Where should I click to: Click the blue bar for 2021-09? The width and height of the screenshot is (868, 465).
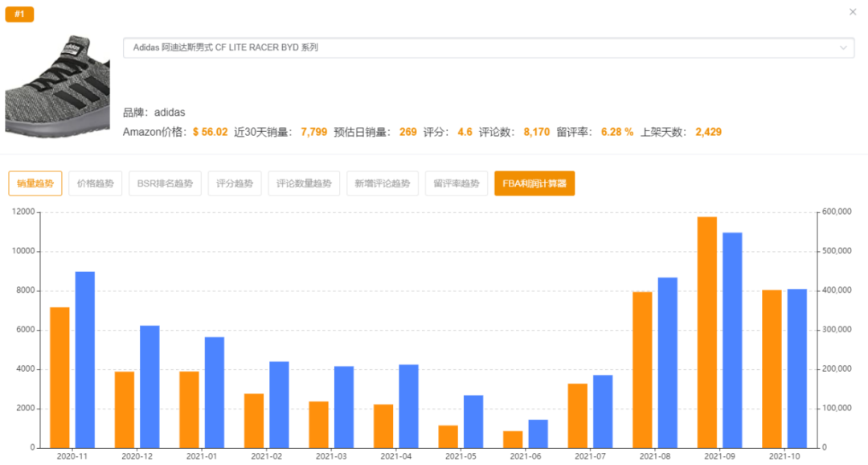click(x=733, y=340)
